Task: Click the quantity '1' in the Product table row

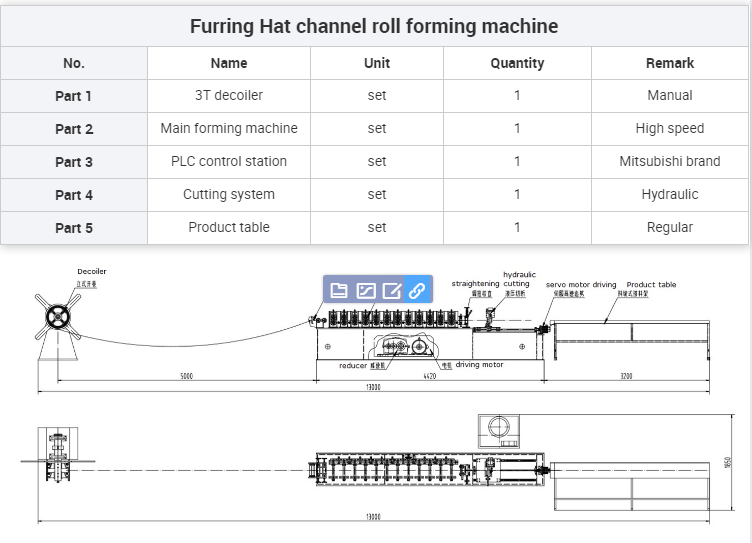Action: 517,227
